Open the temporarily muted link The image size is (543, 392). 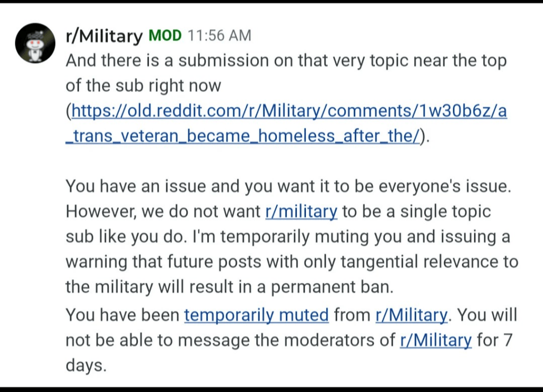[x=256, y=315]
